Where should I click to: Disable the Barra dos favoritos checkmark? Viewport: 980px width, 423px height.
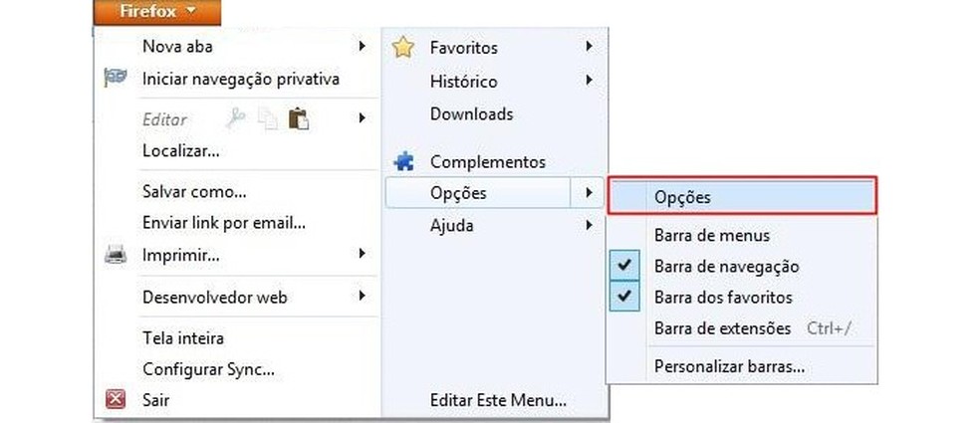tap(624, 297)
